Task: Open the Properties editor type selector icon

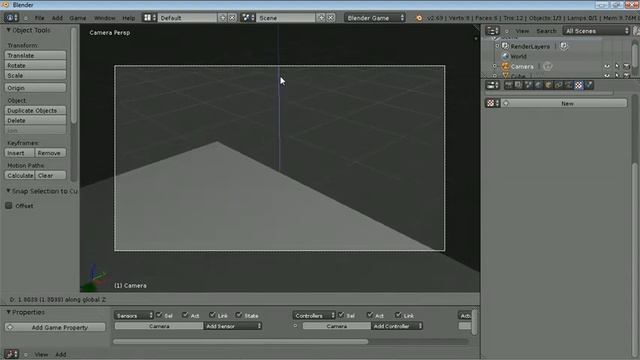Action: [x=493, y=85]
